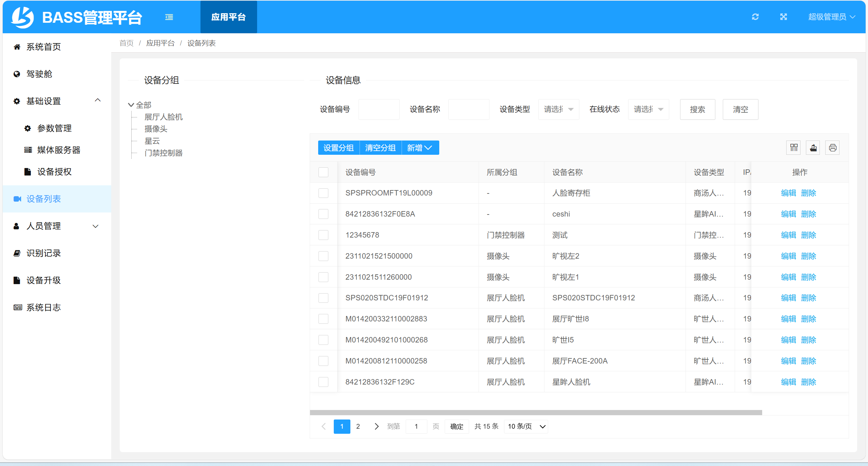This screenshot has width=868, height=466.
Task: Open the 设备类型 dropdown
Action: (x=558, y=109)
